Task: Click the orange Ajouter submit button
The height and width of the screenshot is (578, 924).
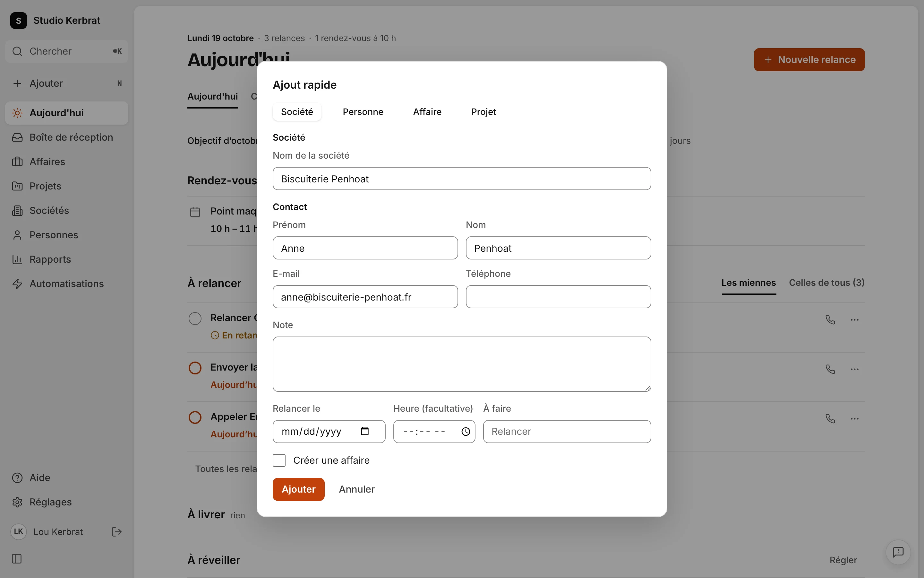Action: 298,489
